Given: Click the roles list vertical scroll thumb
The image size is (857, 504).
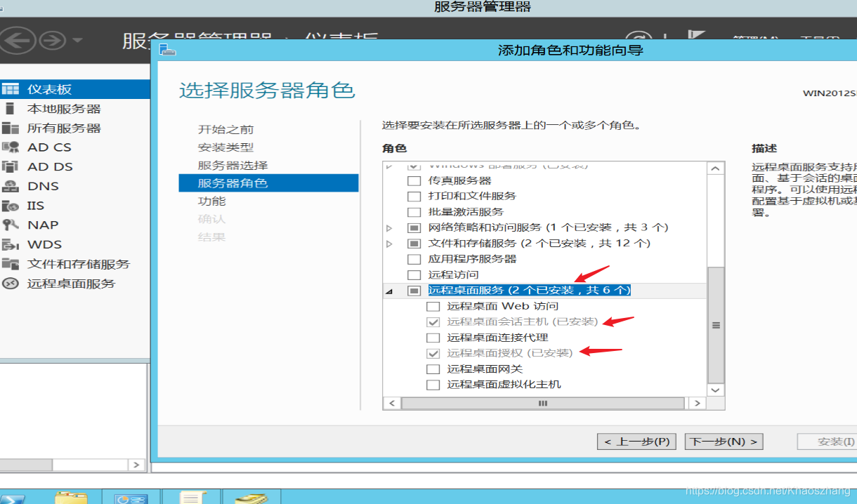Looking at the screenshot, I should tap(716, 325).
